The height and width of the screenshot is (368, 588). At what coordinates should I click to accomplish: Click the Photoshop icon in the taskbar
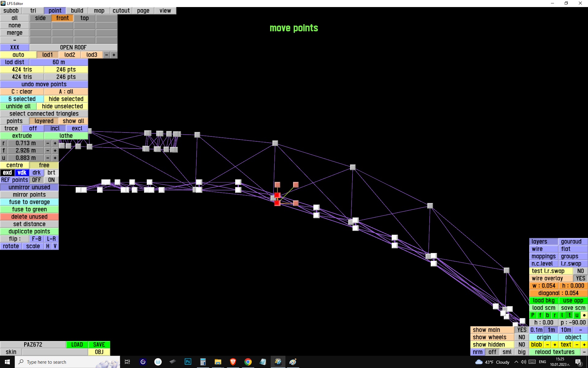tap(188, 362)
